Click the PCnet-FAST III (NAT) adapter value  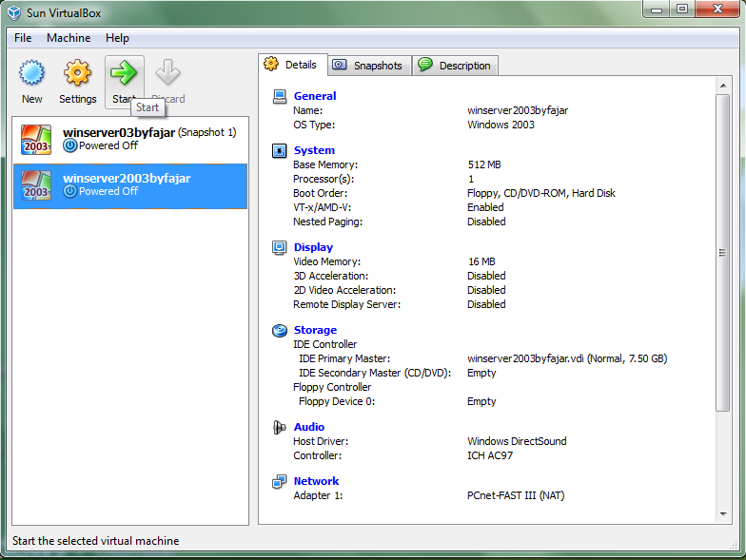click(x=516, y=495)
